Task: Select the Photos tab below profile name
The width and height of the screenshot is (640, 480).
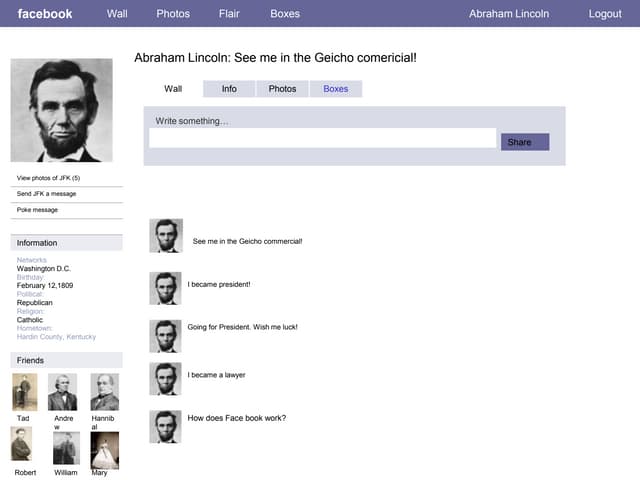Action: pyautogui.click(x=283, y=89)
